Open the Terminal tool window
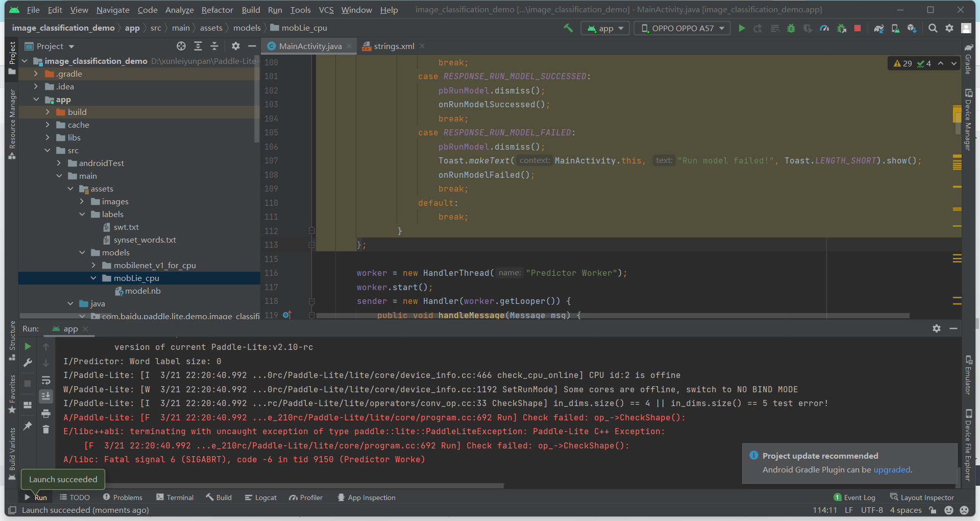This screenshot has height=521, width=980. point(175,498)
